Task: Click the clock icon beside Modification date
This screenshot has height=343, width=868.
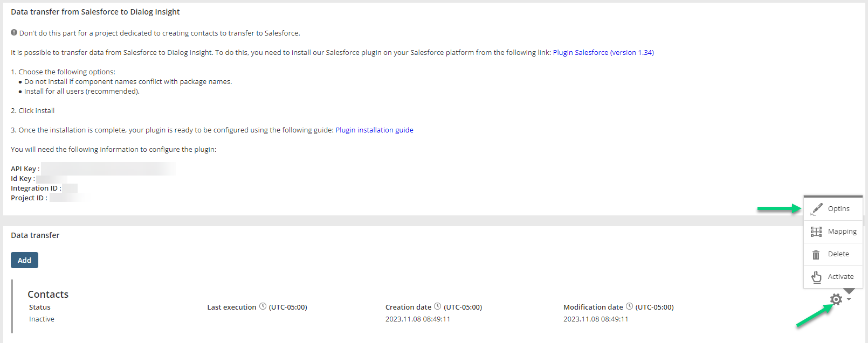Action: (629, 306)
